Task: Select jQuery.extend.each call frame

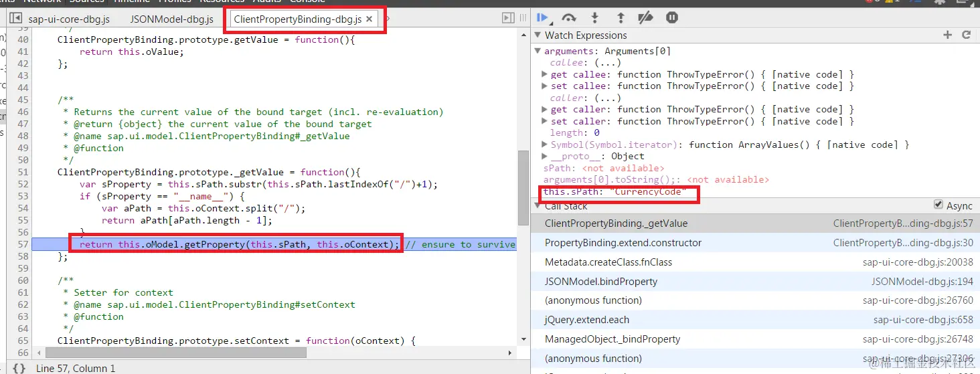Action: tap(755, 320)
